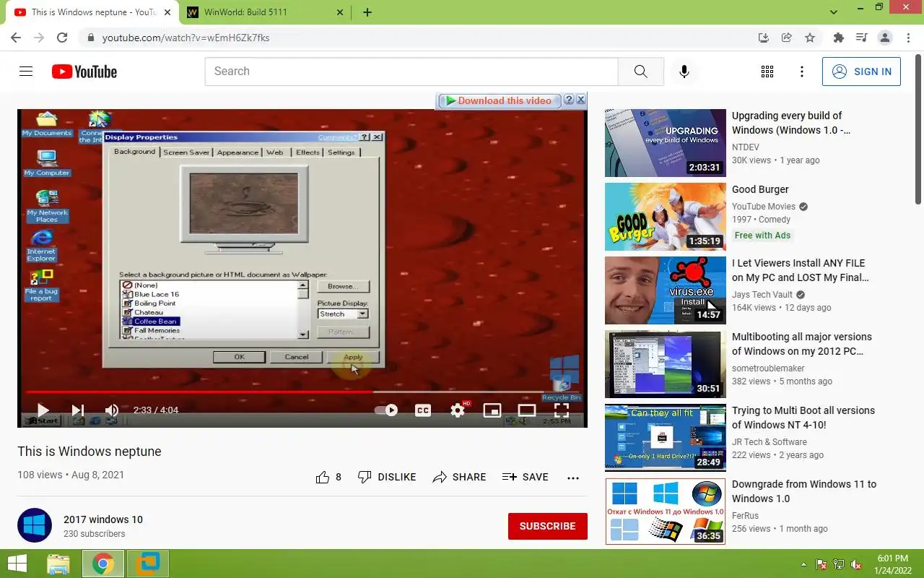Open YouTube settings three-dot menu

click(x=802, y=72)
